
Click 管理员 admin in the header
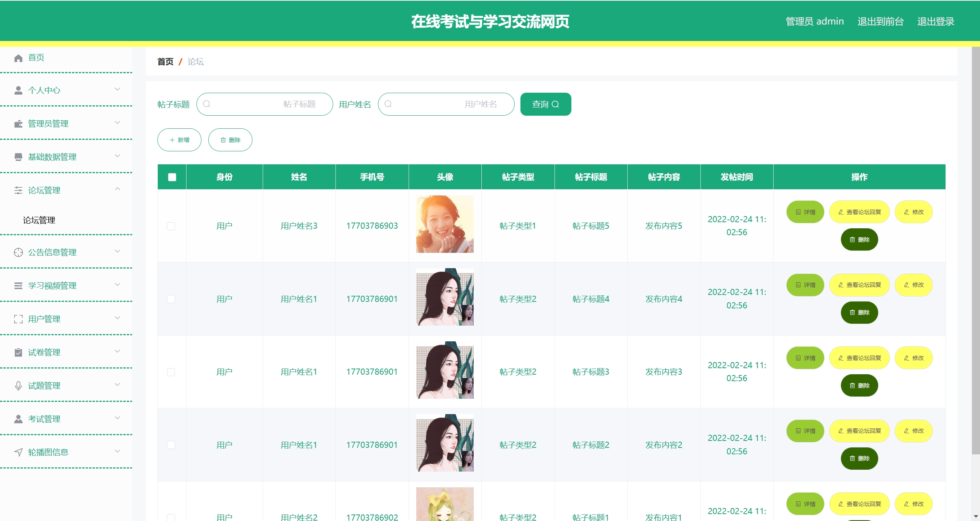[815, 21]
